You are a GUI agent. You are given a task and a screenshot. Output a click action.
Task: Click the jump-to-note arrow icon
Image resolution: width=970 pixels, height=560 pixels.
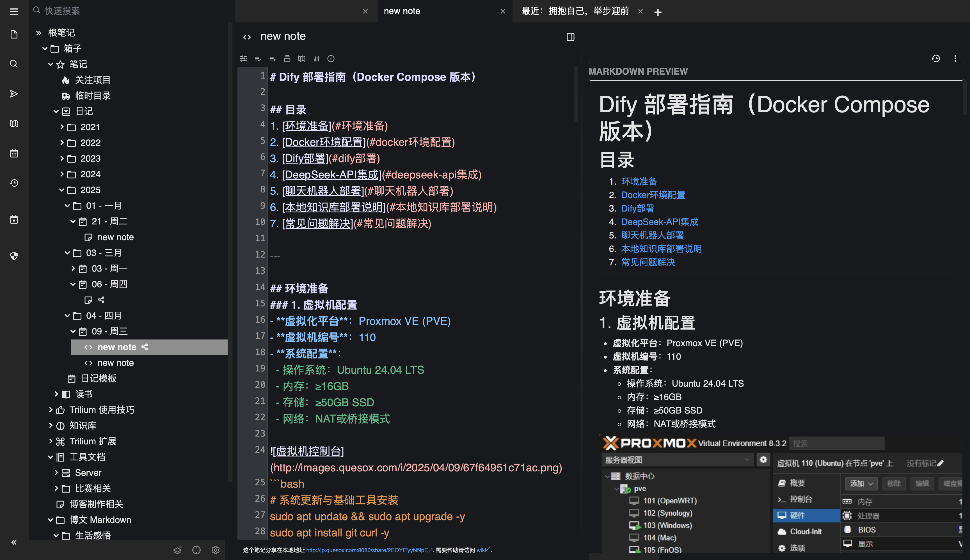(x=14, y=94)
